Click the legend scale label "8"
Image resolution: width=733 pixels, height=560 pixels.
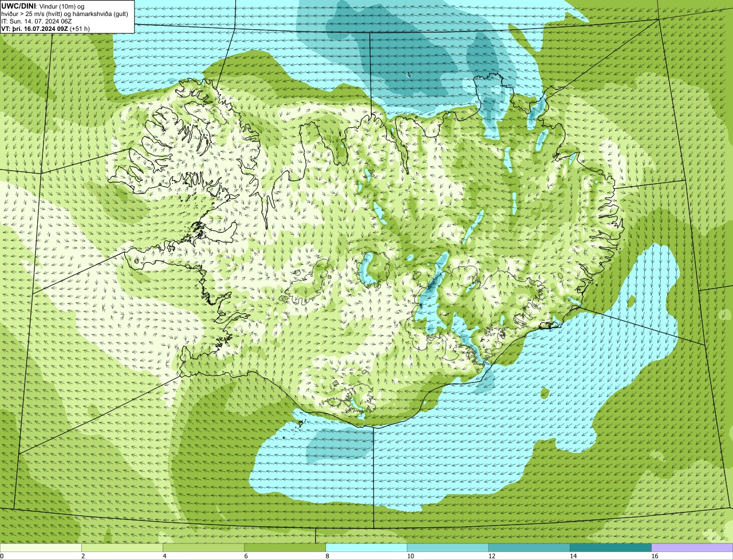[328, 556]
